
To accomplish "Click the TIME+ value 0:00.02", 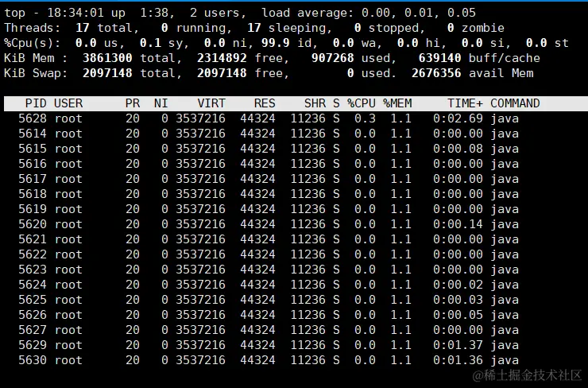I will pos(458,285).
